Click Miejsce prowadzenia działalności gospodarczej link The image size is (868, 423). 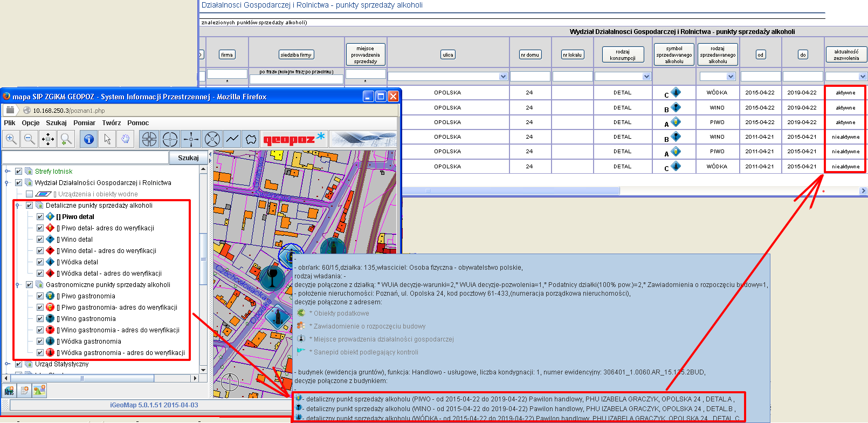383,339
